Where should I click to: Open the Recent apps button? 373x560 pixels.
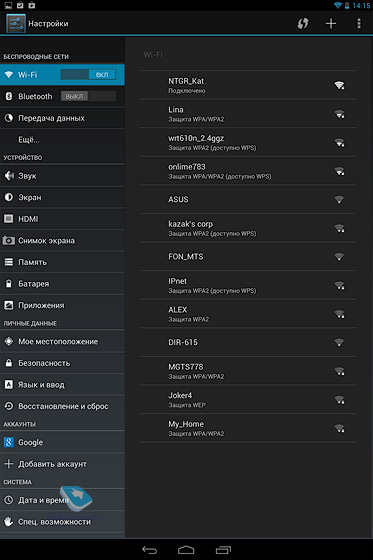point(223,550)
